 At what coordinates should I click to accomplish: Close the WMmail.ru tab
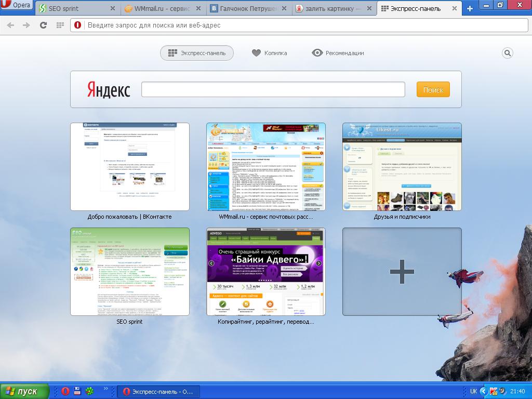point(198,8)
